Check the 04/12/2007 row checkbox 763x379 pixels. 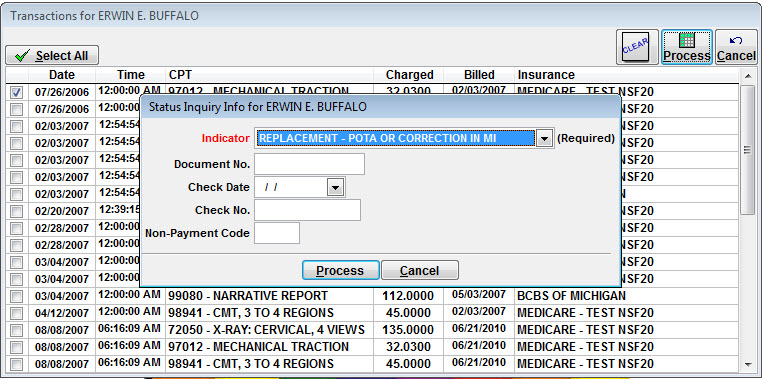click(x=17, y=313)
